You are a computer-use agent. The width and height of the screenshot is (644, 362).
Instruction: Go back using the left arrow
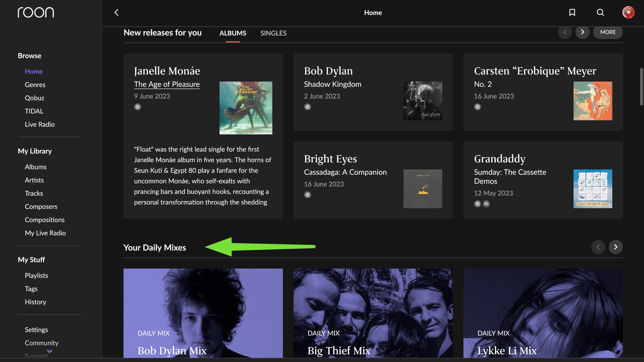pos(116,12)
